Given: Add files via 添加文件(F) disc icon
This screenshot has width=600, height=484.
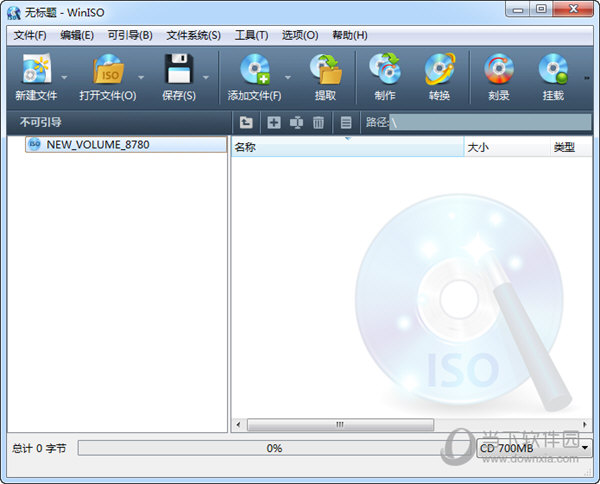Looking at the screenshot, I should click(x=255, y=69).
